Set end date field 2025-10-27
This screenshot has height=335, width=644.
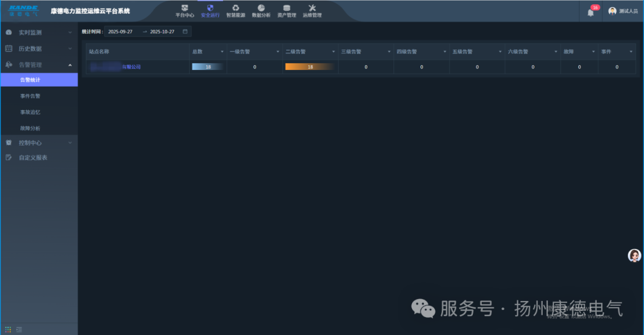point(162,32)
